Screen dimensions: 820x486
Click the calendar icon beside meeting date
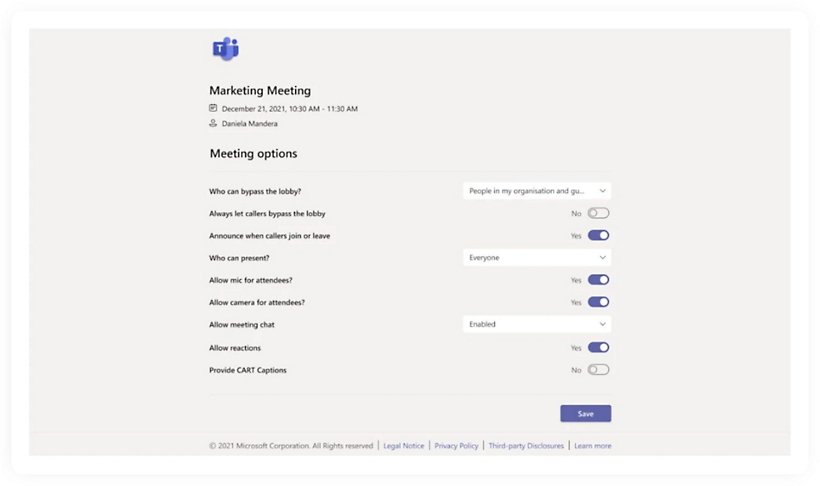[213, 108]
